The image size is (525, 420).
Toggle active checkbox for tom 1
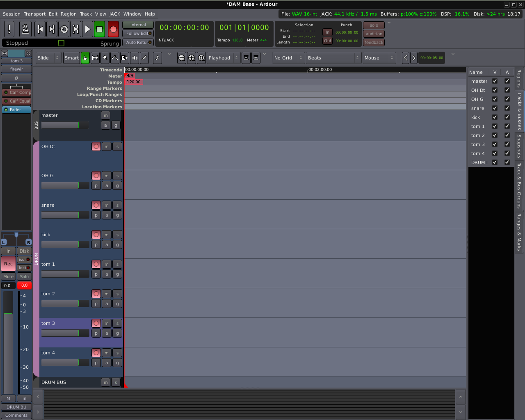point(507,126)
